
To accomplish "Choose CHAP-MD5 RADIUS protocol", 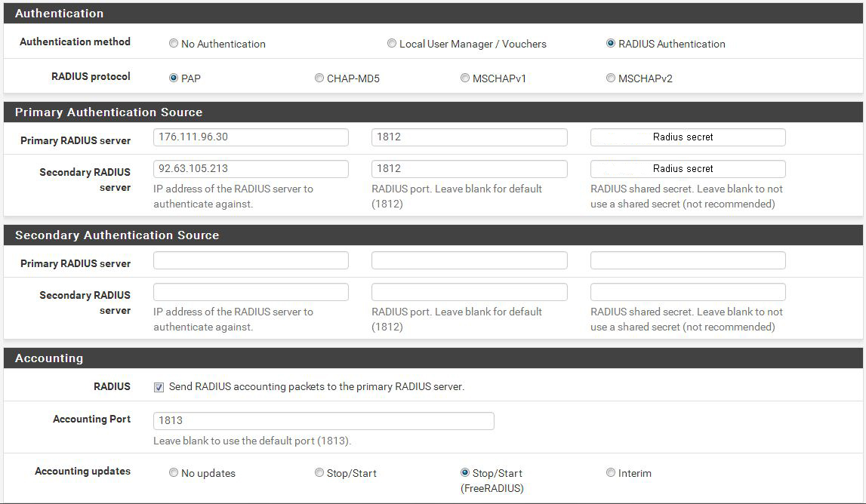I will 319,78.
